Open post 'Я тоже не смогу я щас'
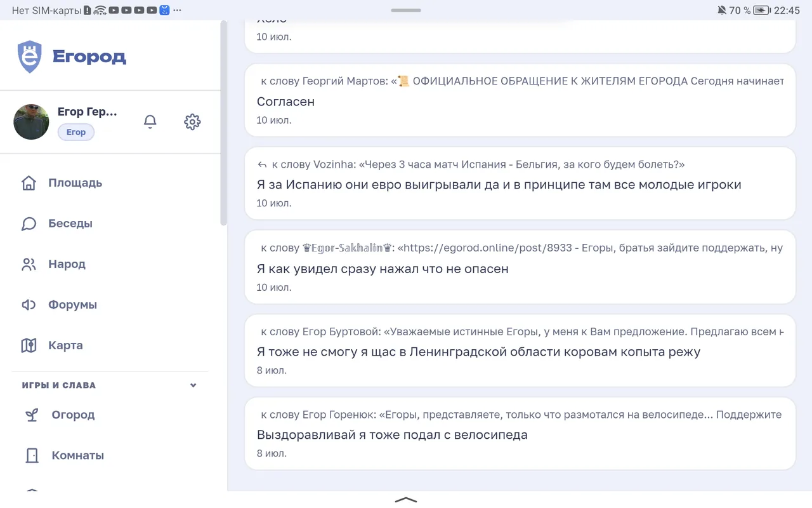Image resolution: width=812 pixels, height=508 pixels. click(478, 352)
